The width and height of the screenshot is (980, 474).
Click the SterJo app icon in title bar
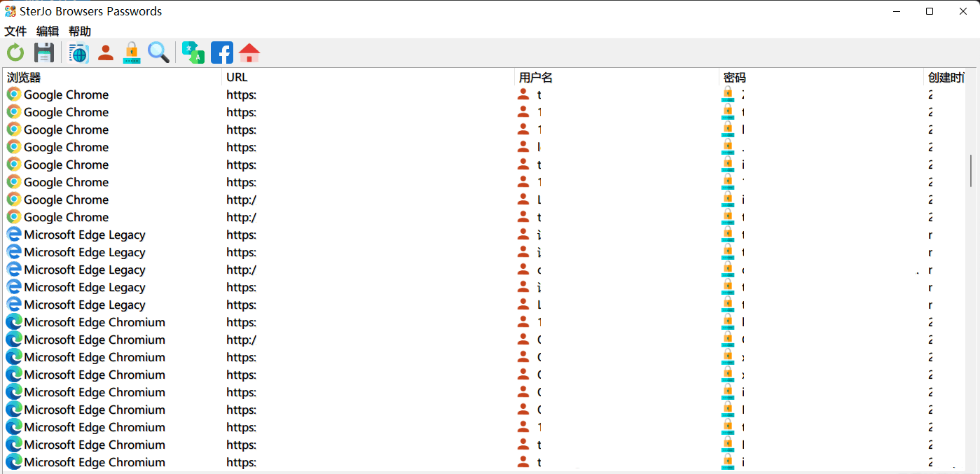pyautogui.click(x=10, y=11)
